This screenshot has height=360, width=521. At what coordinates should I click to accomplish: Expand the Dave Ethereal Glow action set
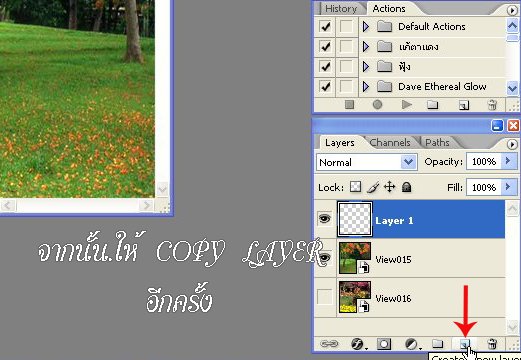tap(366, 87)
